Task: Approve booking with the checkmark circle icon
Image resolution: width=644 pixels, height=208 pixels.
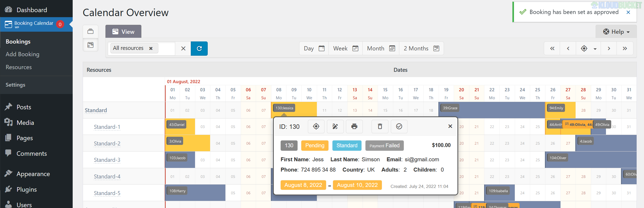Action: (399, 126)
